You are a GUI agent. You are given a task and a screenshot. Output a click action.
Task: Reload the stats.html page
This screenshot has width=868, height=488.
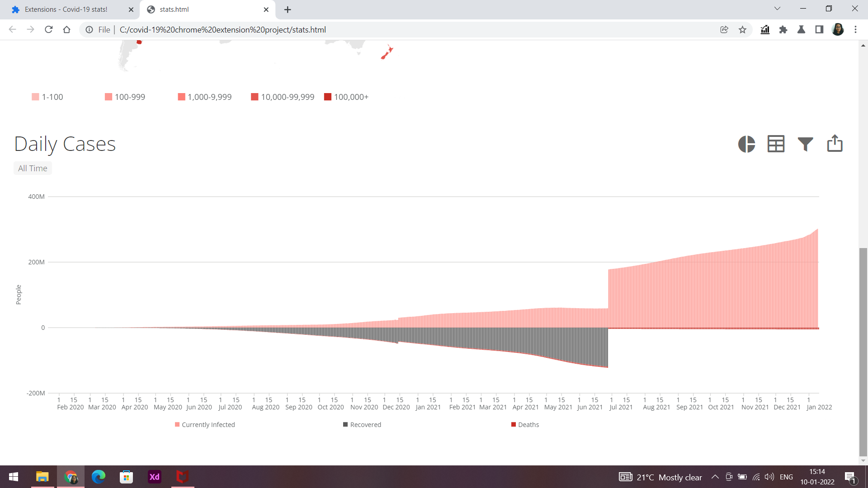(x=49, y=30)
